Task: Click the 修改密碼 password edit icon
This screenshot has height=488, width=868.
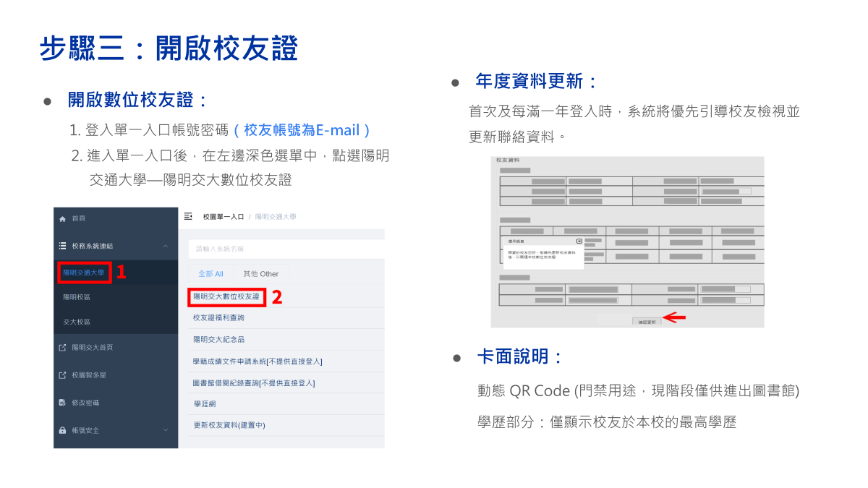Action: click(61, 403)
